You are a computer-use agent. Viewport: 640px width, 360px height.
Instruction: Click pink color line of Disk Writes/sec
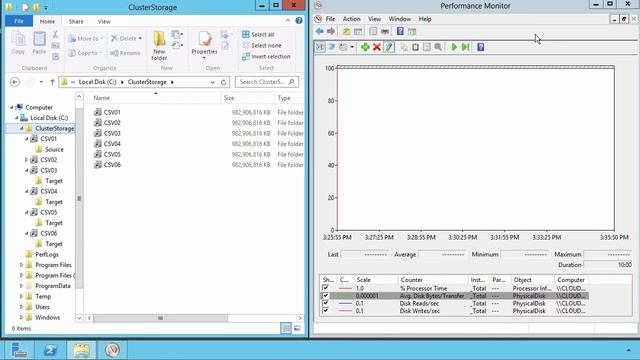(345, 311)
